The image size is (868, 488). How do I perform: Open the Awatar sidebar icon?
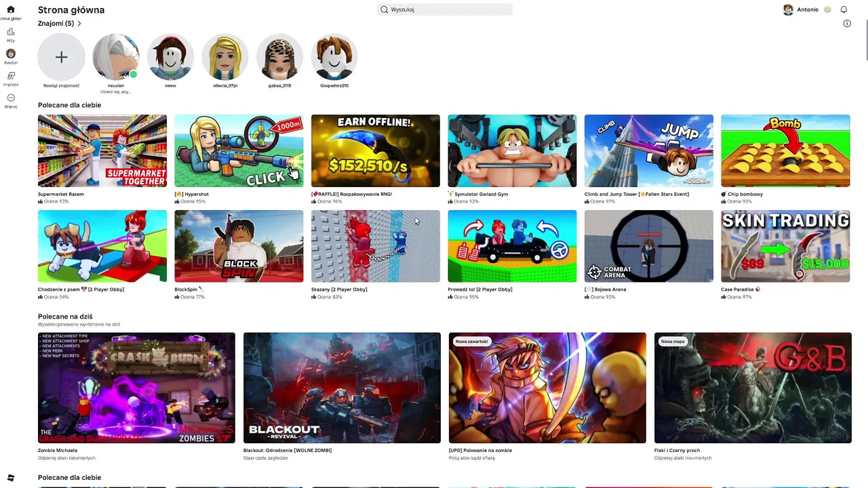[x=11, y=54]
